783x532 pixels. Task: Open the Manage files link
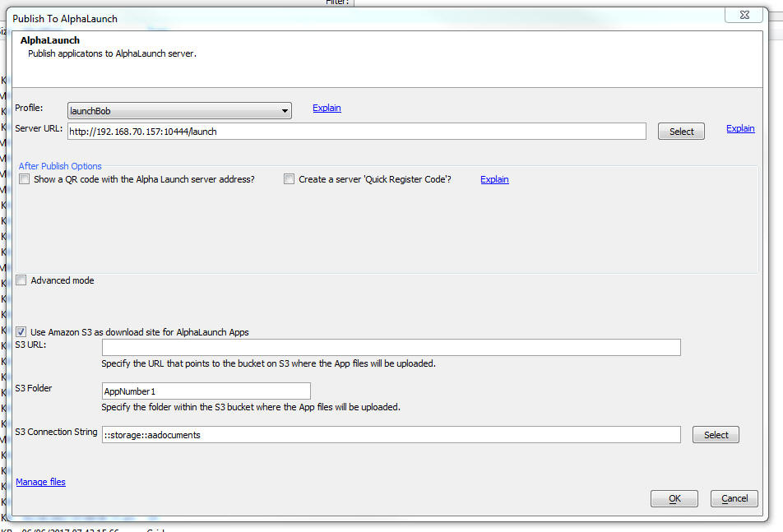tap(40, 482)
